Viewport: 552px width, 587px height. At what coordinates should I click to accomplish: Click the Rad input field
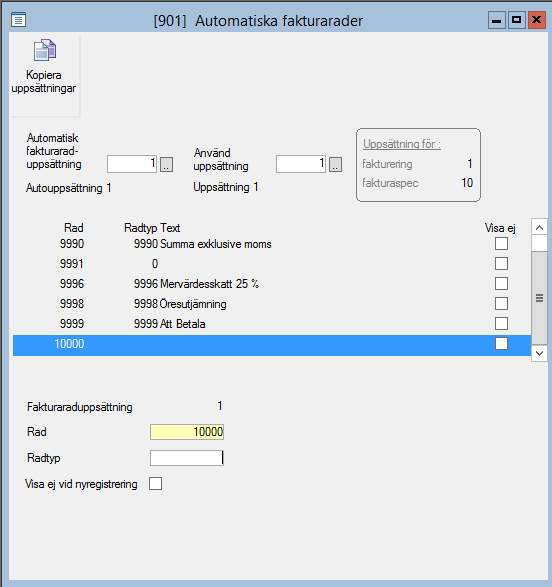187,432
